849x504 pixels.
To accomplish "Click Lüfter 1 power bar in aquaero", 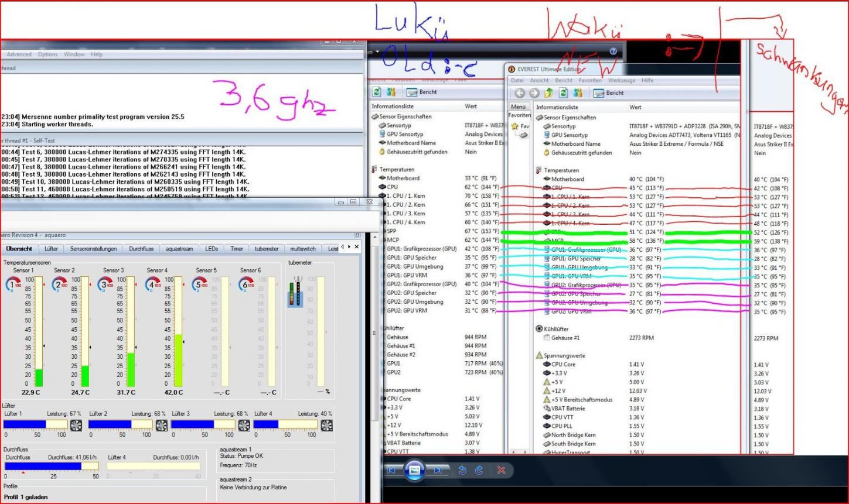I will coord(36,425).
